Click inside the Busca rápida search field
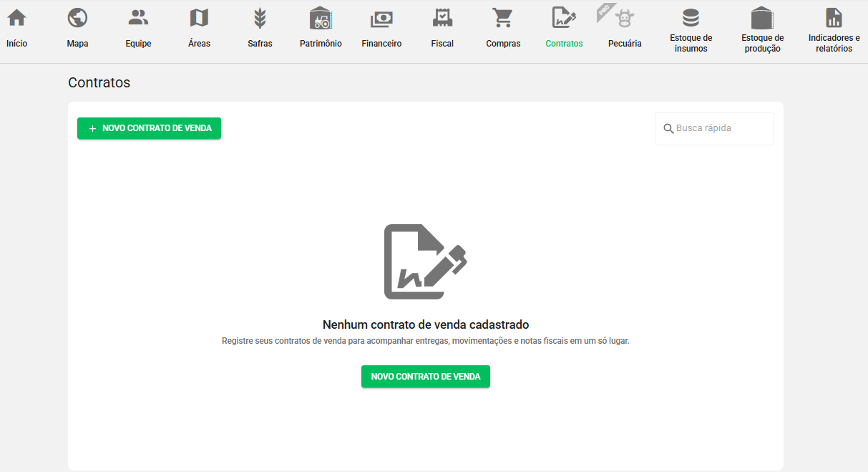868x472 pixels. pos(714,129)
